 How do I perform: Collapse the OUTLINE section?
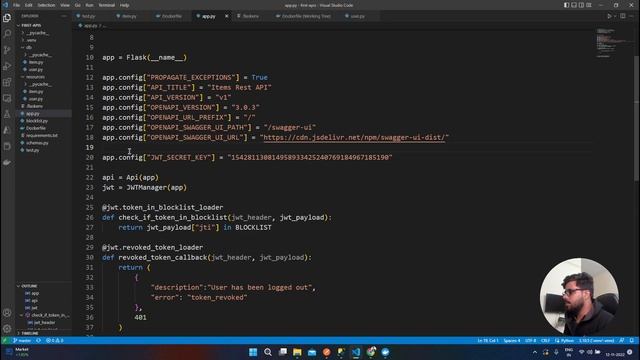pos(29,286)
